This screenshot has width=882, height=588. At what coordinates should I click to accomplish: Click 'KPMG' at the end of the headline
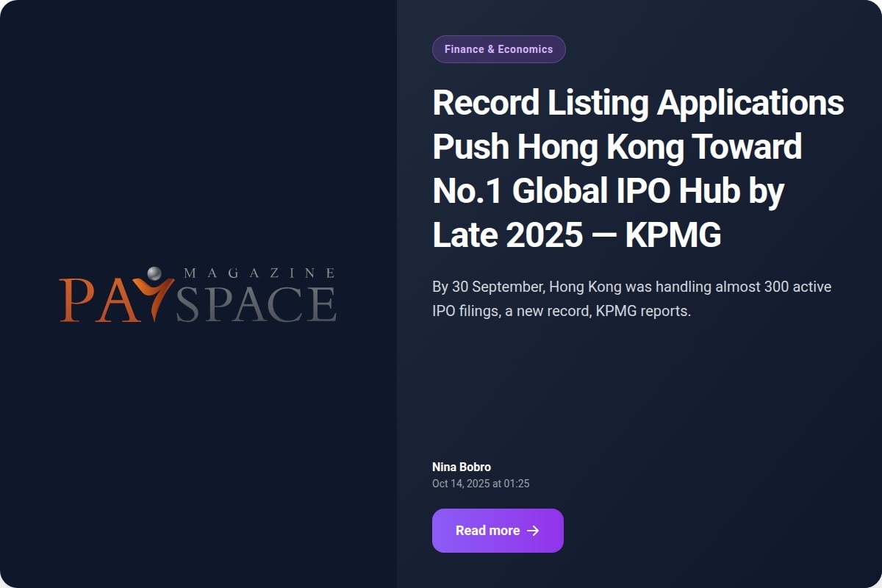(x=673, y=235)
